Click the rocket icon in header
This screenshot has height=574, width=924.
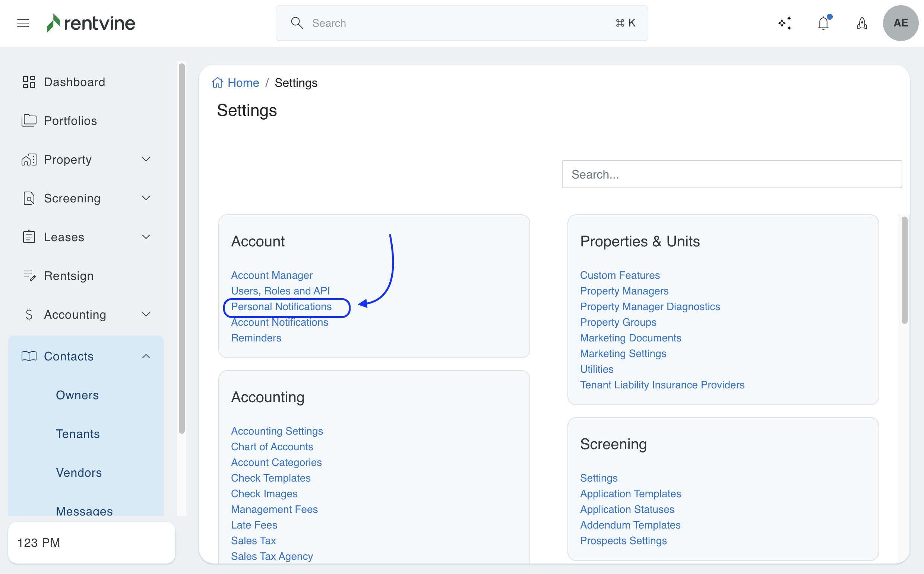point(862,23)
